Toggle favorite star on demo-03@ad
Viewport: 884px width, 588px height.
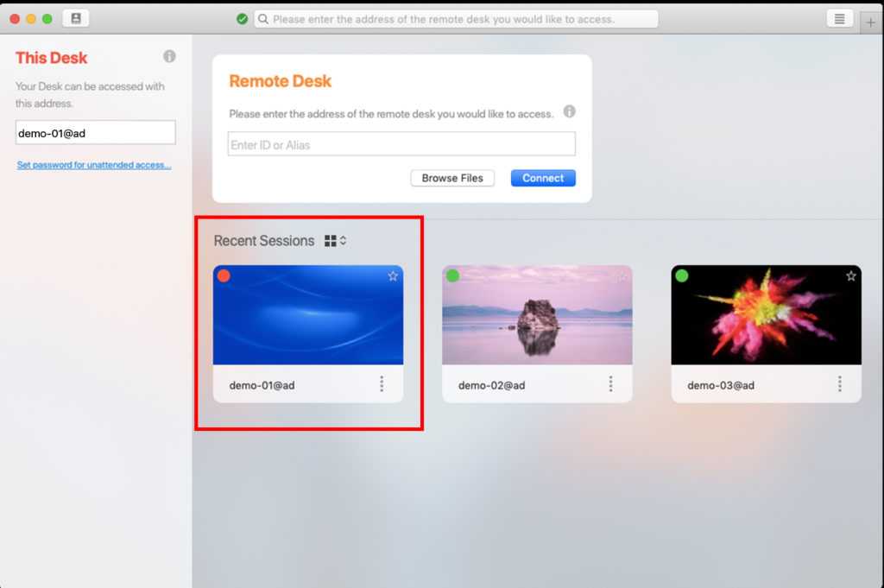point(851,276)
